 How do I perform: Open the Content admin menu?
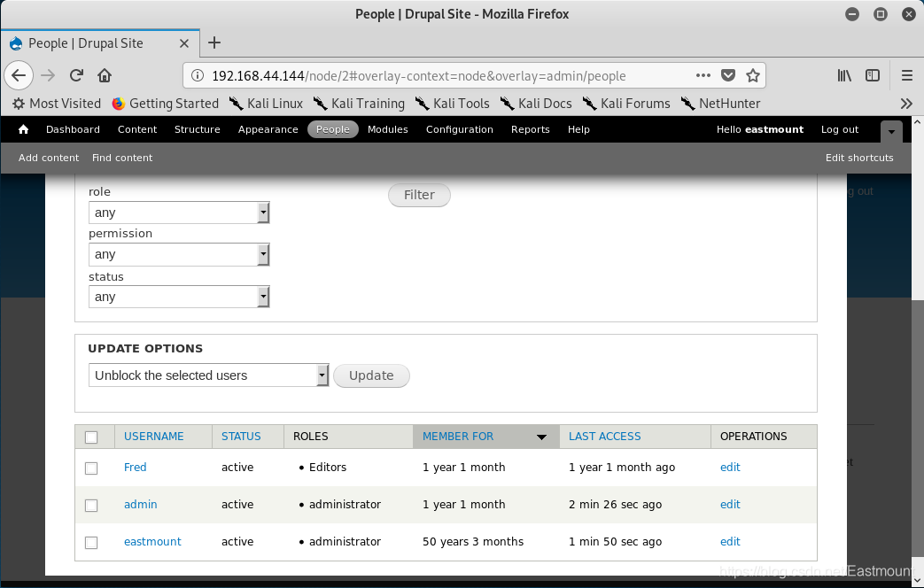point(137,129)
